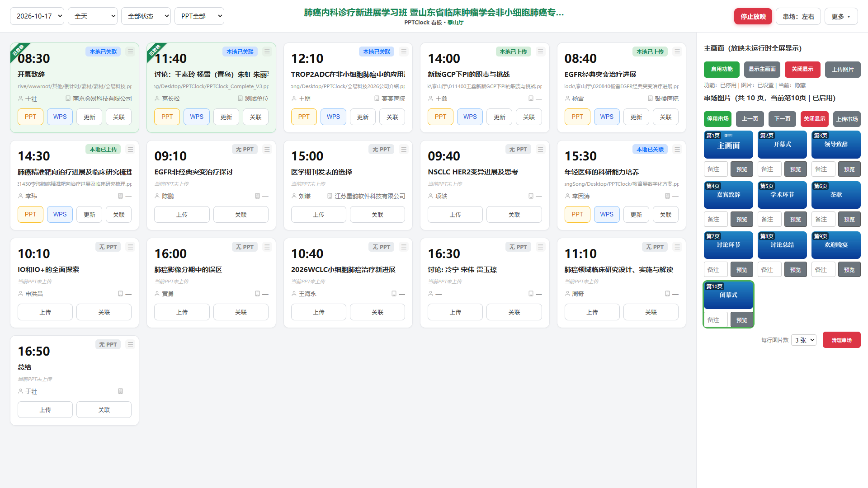Click 上传 on the 16:00 card
Image resolution: width=868 pixels, height=488 pixels.
(x=182, y=312)
